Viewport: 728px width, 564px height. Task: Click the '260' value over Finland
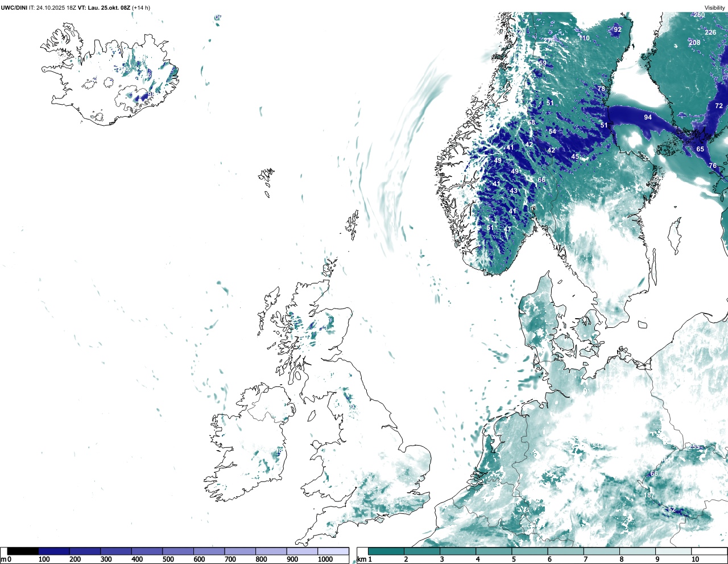point(699,15)
